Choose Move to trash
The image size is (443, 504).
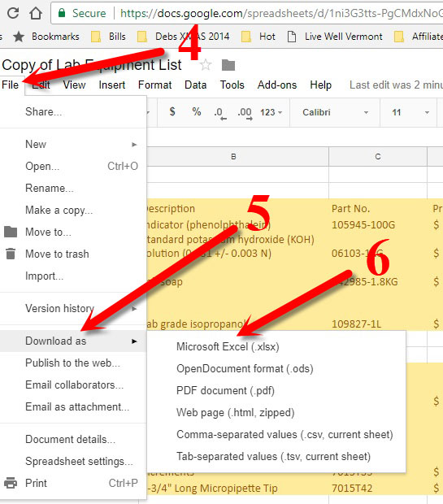(73, 254)
